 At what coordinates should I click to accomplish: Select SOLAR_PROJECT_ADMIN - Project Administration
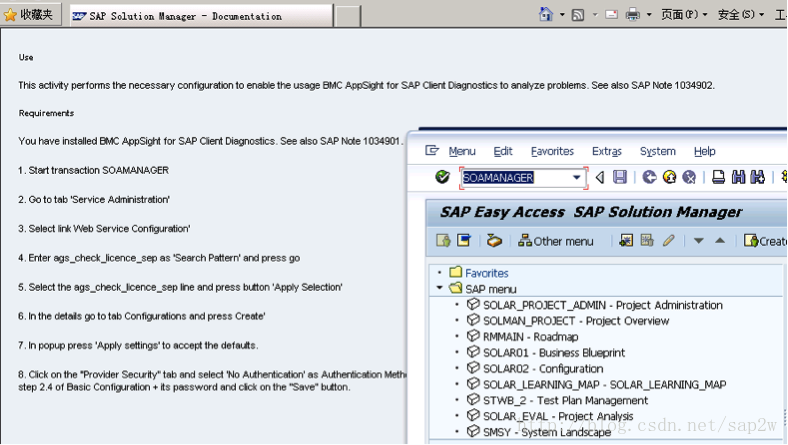(x=603, y=305)
